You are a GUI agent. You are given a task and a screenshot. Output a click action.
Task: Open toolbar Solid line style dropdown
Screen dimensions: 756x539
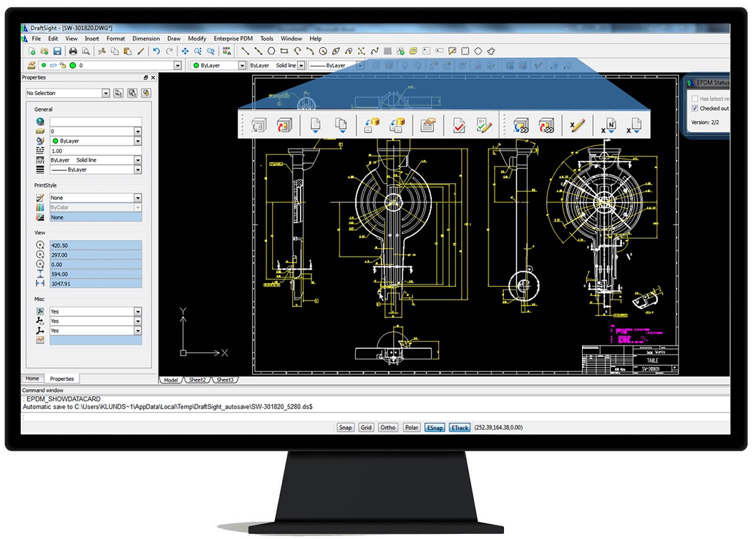(x=301, y=65)
